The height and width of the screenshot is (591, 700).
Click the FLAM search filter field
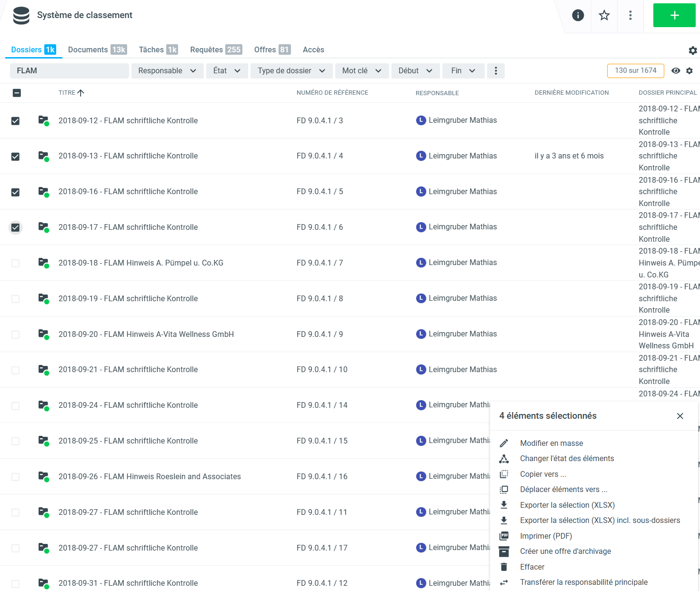point(70,71)
